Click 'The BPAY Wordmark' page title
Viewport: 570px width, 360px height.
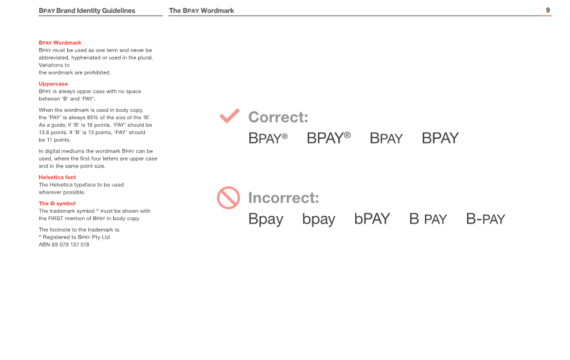coord(201,11)
